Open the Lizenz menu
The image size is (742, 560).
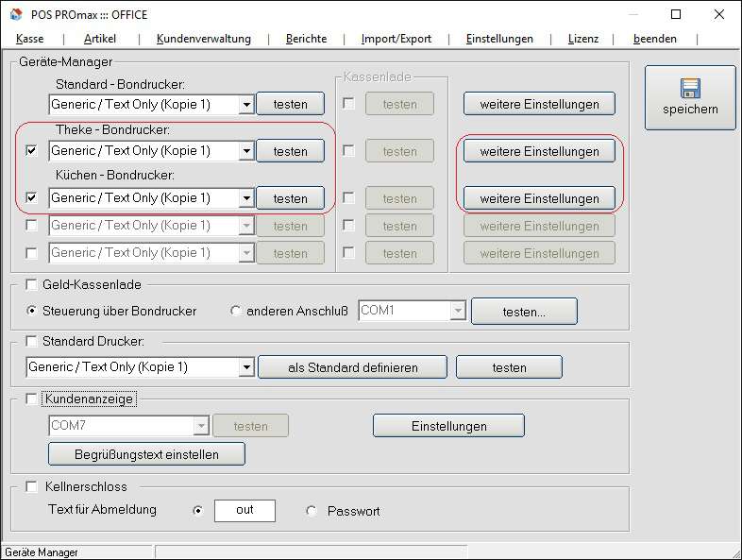click(x=583, y=39)
